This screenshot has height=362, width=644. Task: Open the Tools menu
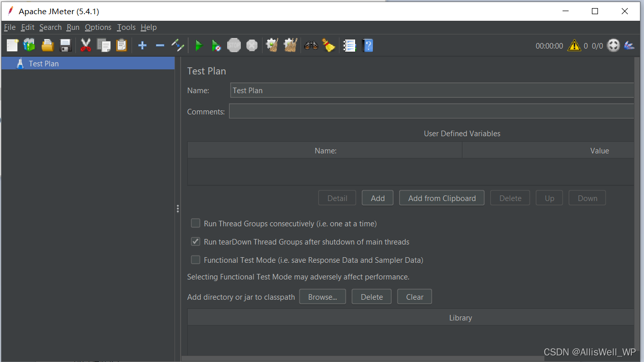tap(126, 27)
